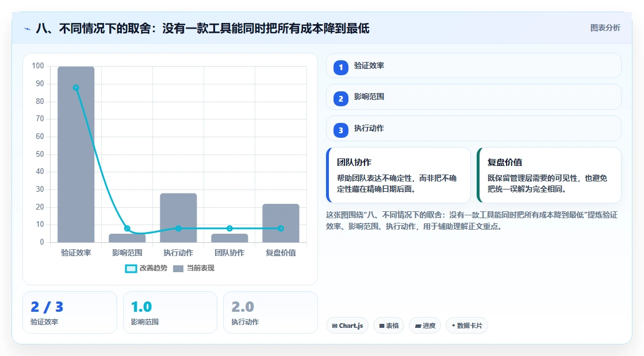The width and height of the screenshot is (644, 356).
Task: Click the 执行动作 bar in chart
Action: (x=178, y=218)
